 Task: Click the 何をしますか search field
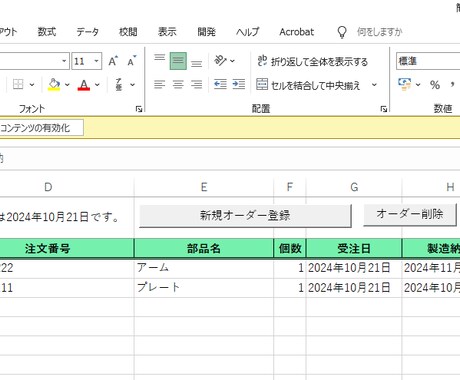380,32
